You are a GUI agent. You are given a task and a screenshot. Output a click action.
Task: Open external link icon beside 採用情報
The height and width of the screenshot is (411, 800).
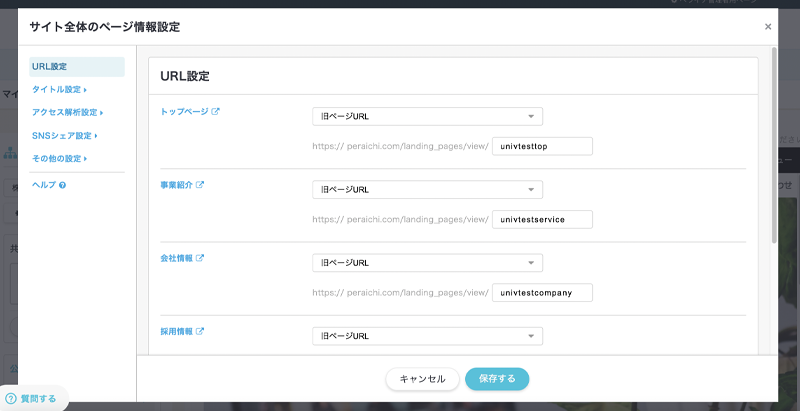pyautogui.click(x=200, y=331)
